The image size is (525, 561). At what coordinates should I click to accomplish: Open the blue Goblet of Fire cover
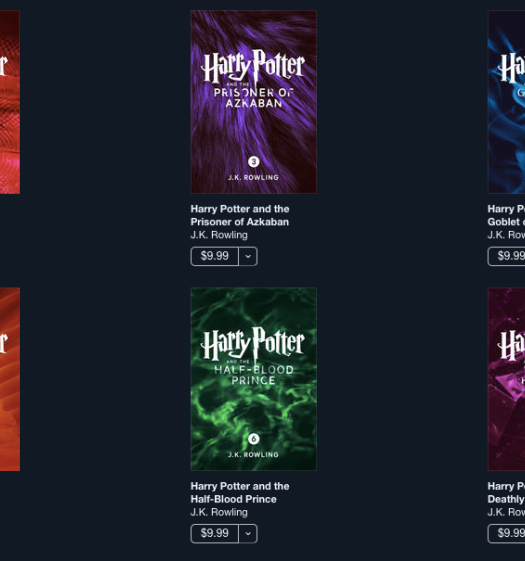point(506,102)
